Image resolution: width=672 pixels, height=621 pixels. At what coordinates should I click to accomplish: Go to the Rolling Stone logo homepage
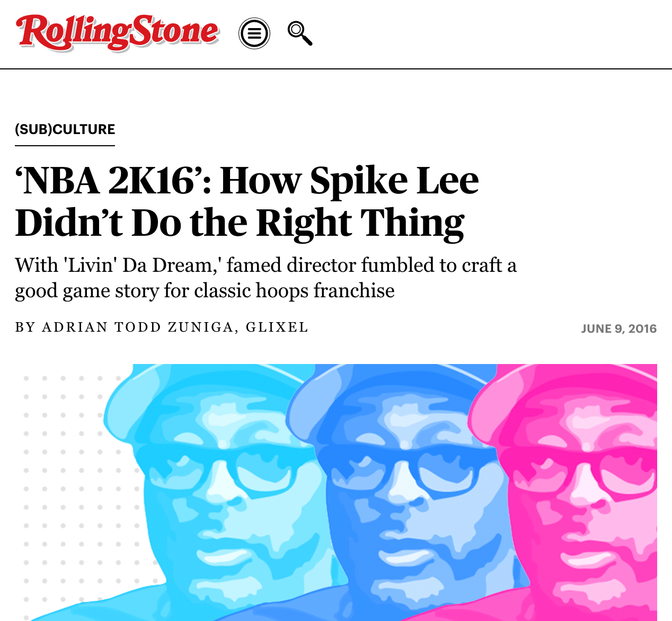117,32
